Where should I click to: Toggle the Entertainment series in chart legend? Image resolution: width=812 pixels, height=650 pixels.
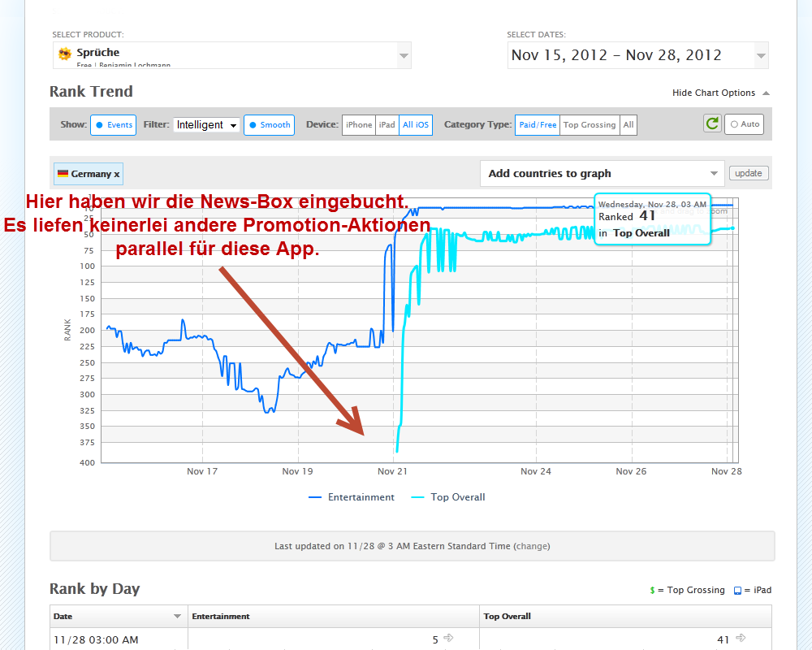pos(352,497)
